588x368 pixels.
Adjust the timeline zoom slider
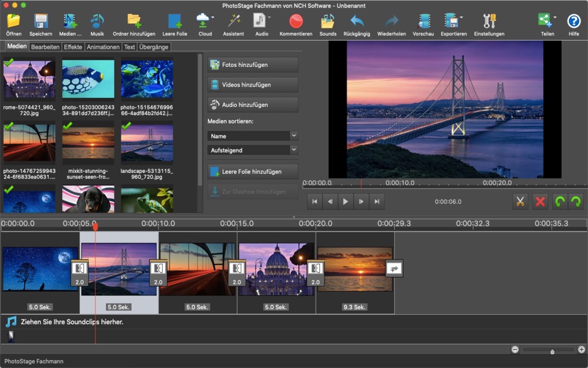point(552,352)
